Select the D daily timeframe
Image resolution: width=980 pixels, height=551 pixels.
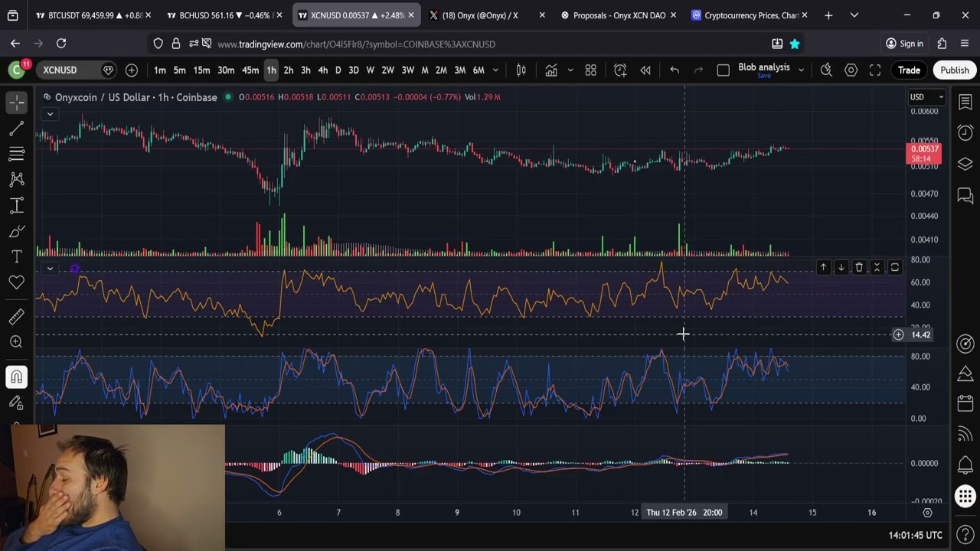coord(338,70)
